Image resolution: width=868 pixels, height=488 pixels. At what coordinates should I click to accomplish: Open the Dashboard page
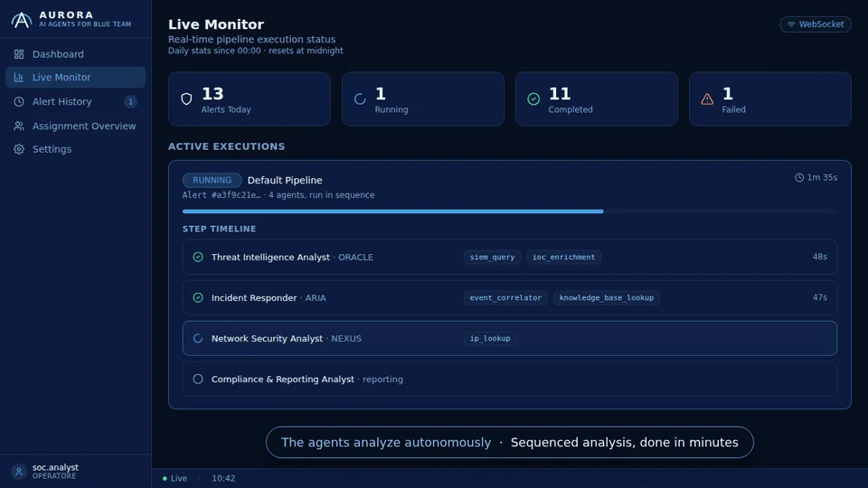(x=76, y=54)
